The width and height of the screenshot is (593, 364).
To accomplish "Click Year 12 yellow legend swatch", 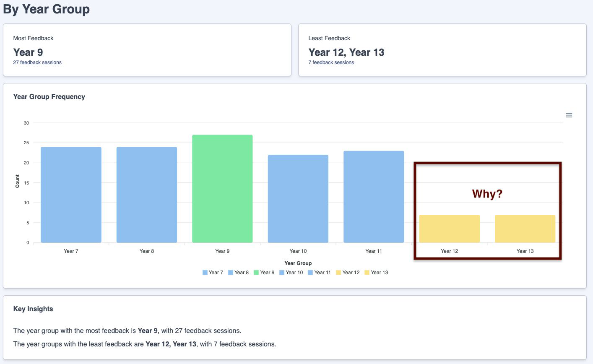I will 338,273.
